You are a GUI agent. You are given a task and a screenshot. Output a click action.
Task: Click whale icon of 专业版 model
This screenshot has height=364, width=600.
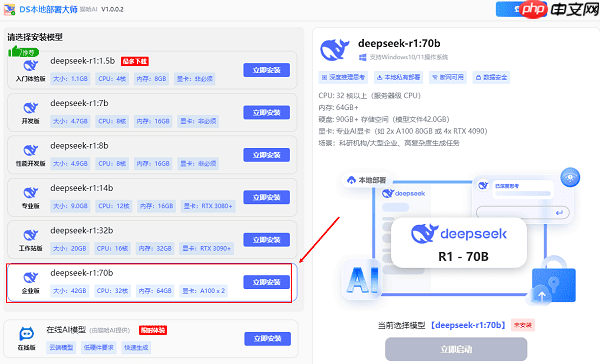[31, 193]
